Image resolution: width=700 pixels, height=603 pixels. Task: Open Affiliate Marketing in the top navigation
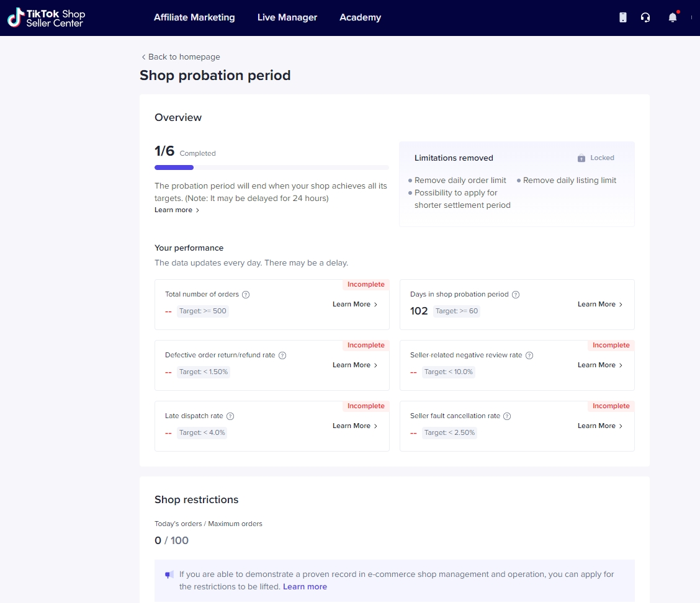tap(194, 17)
